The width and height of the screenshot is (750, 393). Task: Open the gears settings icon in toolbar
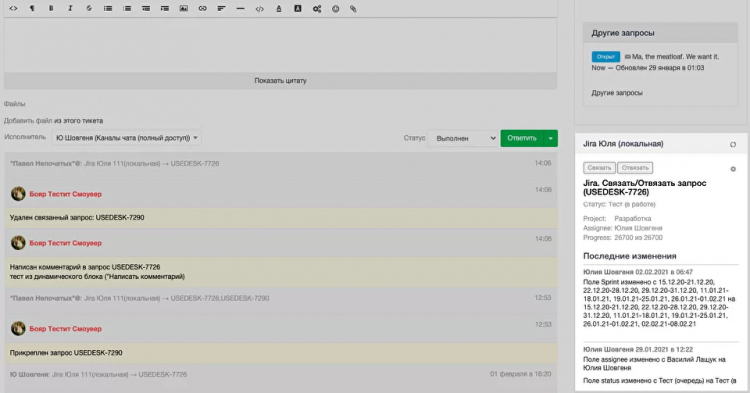coord(317,9)
